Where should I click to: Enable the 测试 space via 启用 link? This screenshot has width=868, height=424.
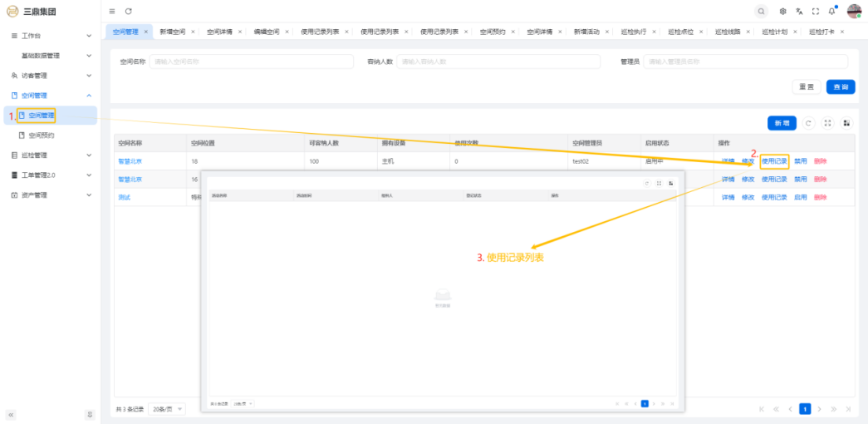(x=800, y=198)
